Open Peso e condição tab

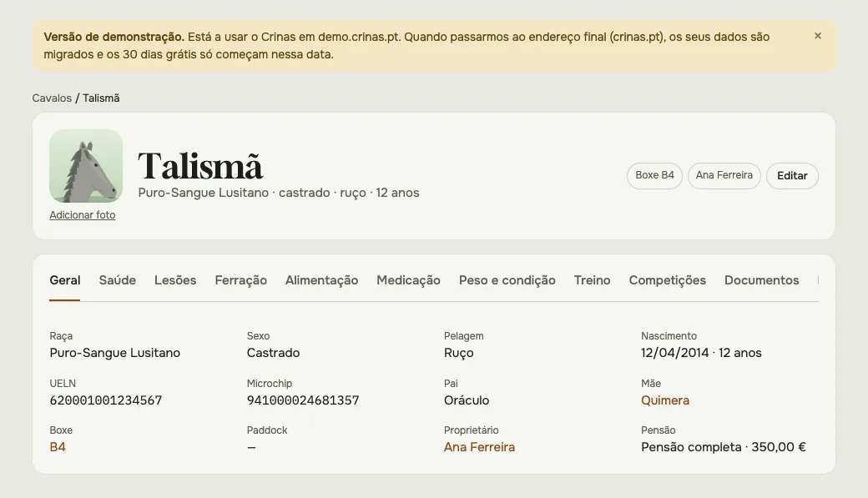pos(507,280)
